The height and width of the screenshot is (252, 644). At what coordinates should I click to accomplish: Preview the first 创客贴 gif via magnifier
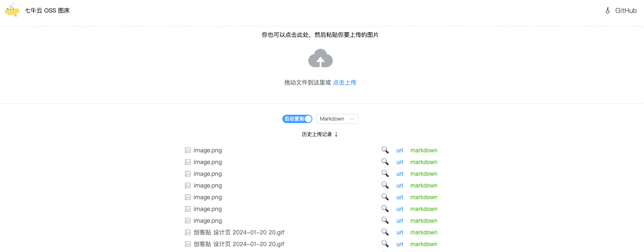coord(385,232)
